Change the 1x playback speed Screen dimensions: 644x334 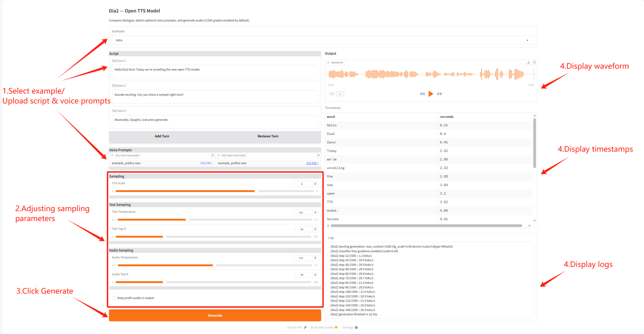pos(340,94)
